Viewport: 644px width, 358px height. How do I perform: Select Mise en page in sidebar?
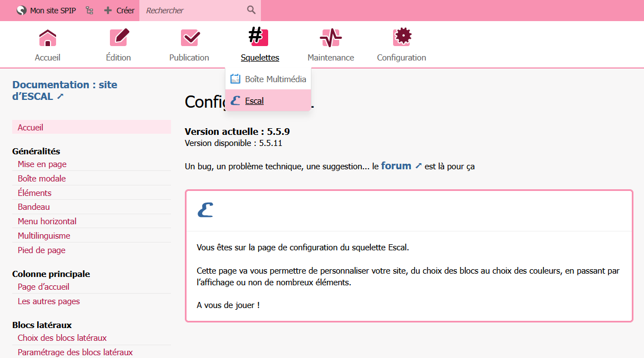coord(42,164)
